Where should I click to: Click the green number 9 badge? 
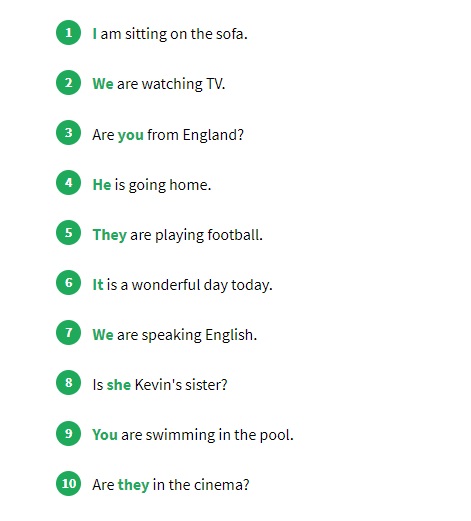coord(68,433)
